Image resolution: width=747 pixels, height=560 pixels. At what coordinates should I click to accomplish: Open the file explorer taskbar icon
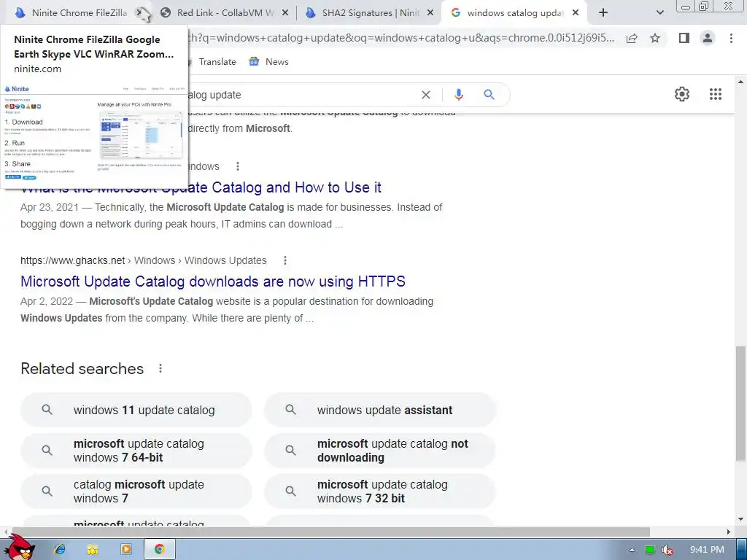(x=93, y=550)
